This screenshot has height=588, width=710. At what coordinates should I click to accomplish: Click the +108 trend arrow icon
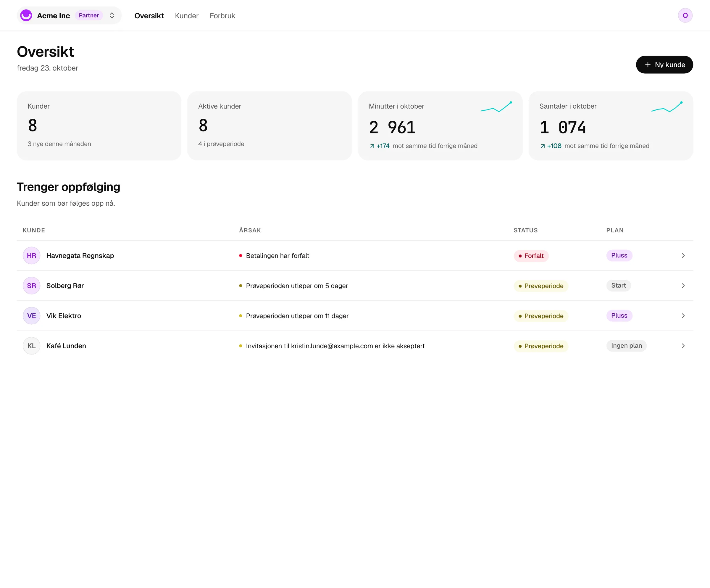(543, 146)
